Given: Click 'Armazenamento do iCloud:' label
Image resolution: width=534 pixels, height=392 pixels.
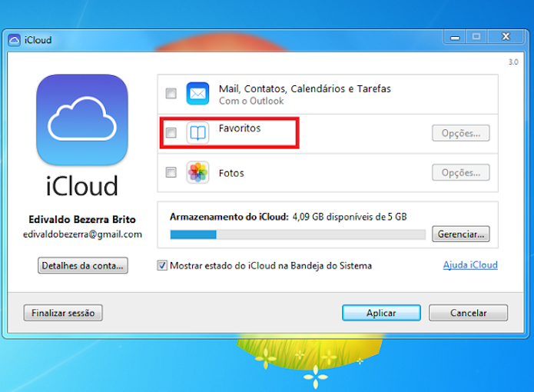Looking at the screenshot, I should coord(229,217).
